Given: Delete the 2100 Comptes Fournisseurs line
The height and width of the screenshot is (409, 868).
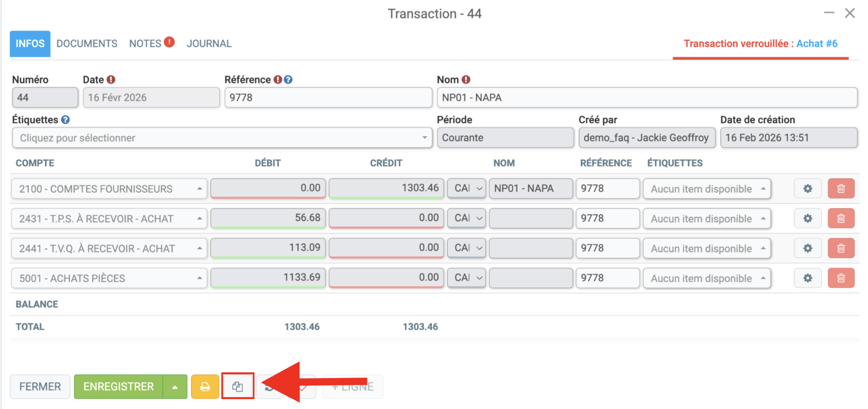Looking at the screenshot, I should click(x=841, y=189).
